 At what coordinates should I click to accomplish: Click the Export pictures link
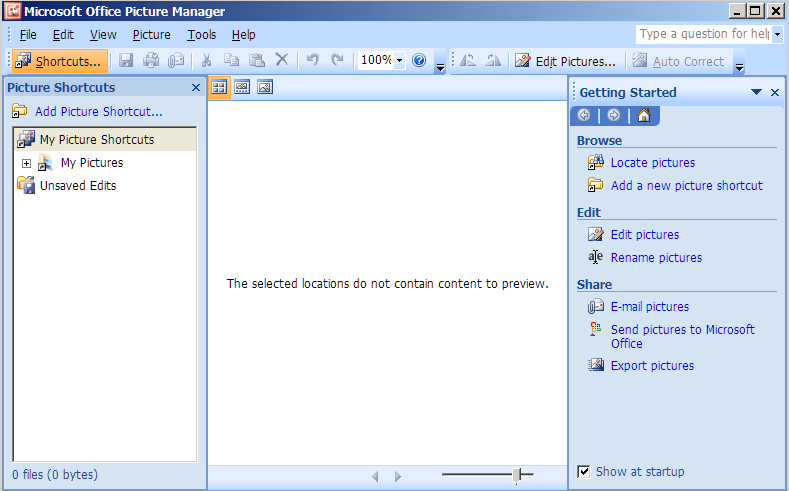[x=652, y=365]
